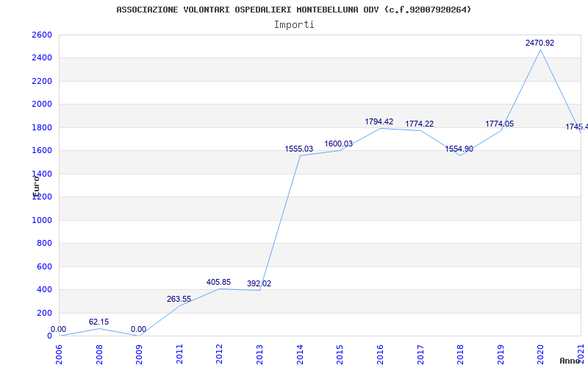Viewport: 588px width, 368px height.
Task: Click the chart title 'ASSOCIAZIONE VOLONTARI OSPEDALIERI MONTEBELLUNA ODV'
Action: tap(248, 10)
